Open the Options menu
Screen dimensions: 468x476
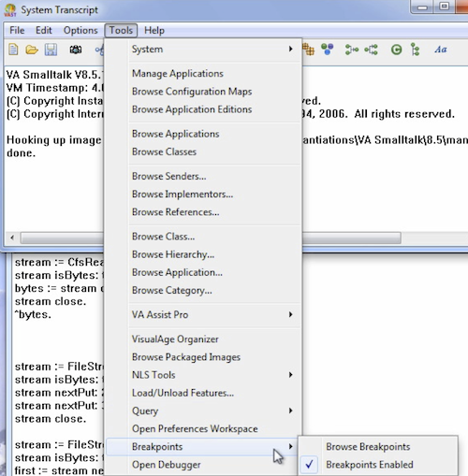[80, 30]
